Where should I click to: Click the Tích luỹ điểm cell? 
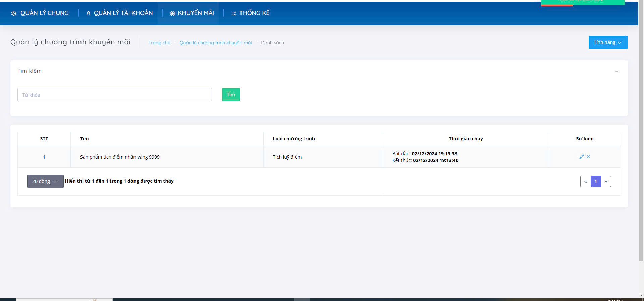coord(323,157)
